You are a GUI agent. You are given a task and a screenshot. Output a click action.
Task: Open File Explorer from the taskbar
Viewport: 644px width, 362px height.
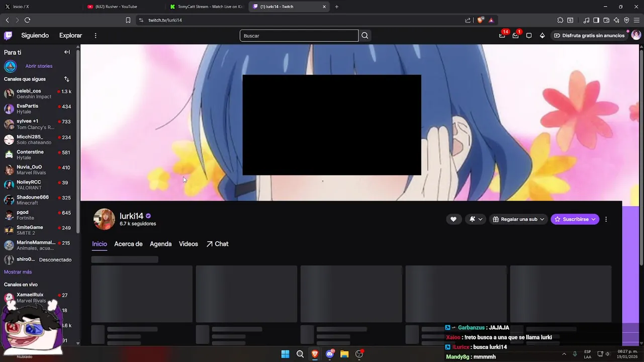344,354
